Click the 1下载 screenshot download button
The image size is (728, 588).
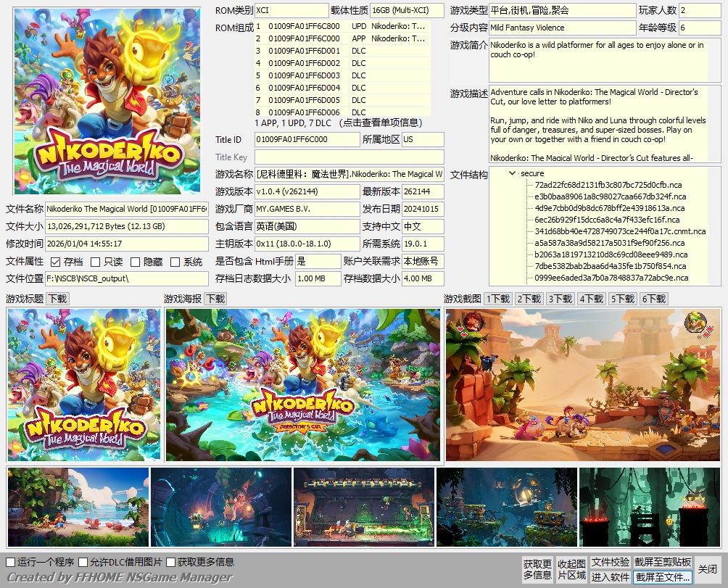pyautogui.click(x=498, y=299)
